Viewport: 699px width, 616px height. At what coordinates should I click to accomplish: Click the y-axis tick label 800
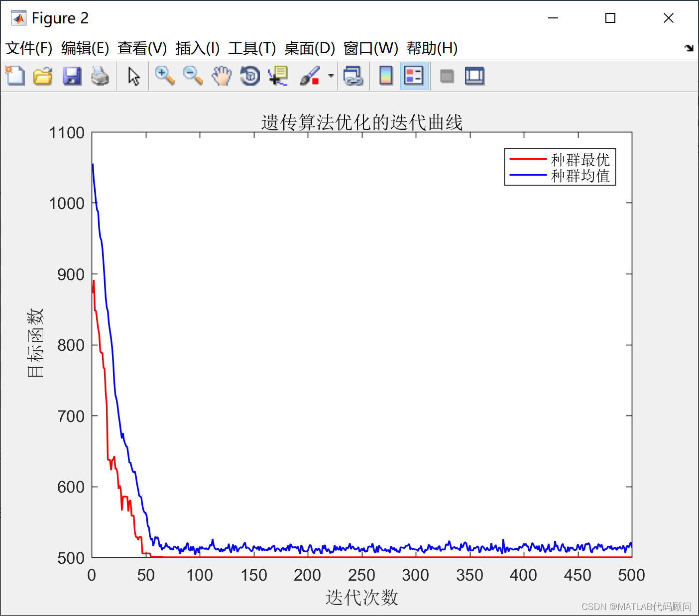click(x=71, y=345)
